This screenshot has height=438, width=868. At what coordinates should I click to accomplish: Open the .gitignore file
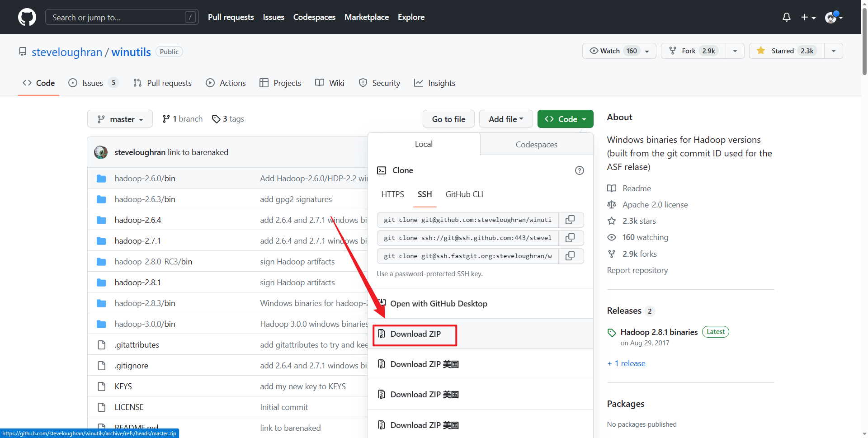pyautogui.click(x=132, y=366)
